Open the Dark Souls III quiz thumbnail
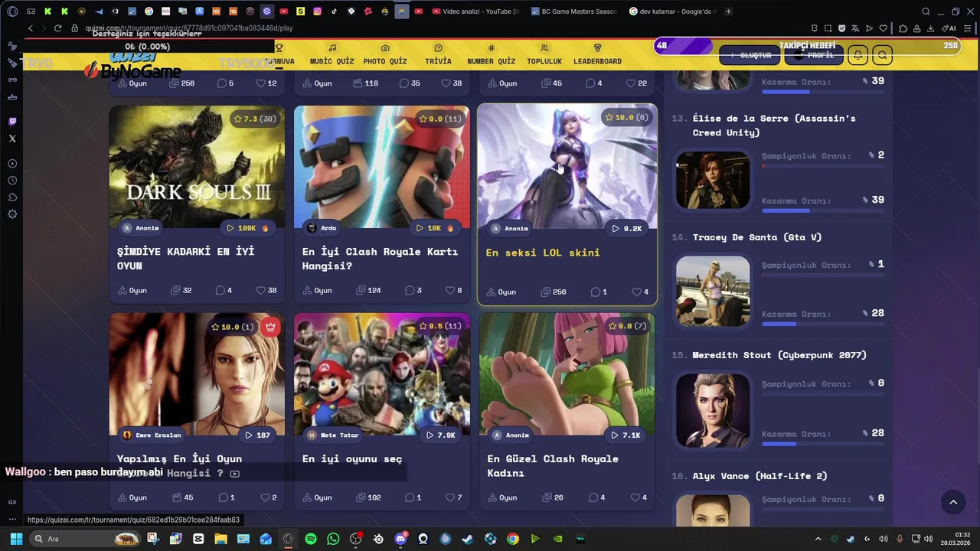 (197, 167)
